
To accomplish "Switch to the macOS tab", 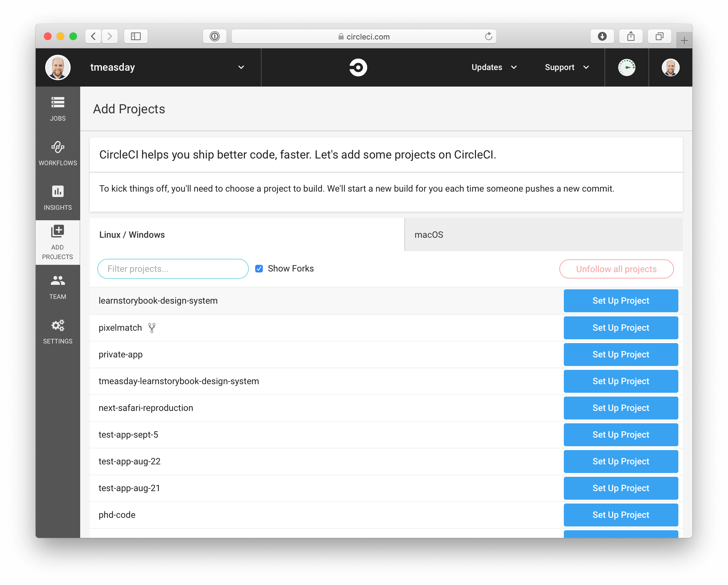I will tap(544, 235).
